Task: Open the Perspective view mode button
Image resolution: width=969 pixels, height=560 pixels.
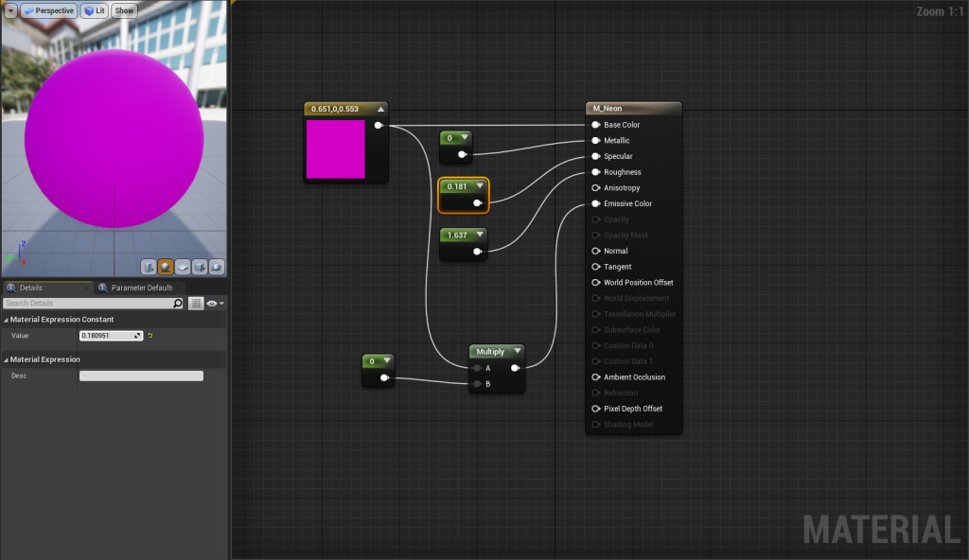Action: coord(49,10)
